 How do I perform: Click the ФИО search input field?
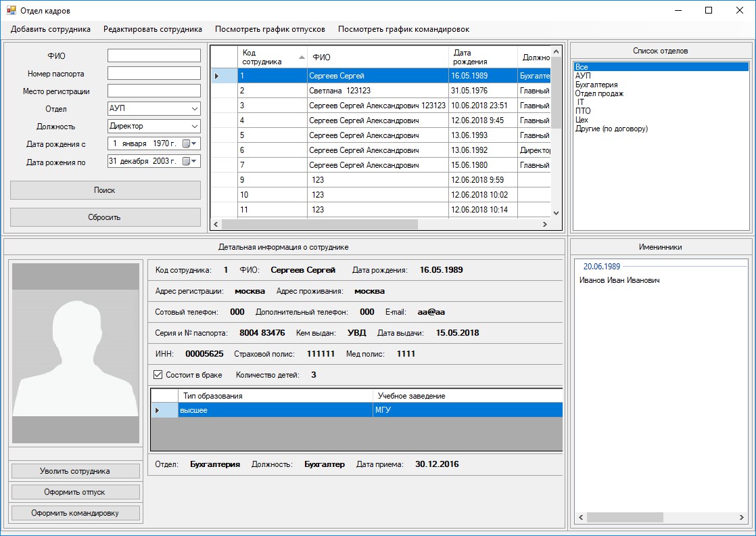coord(154,55)
